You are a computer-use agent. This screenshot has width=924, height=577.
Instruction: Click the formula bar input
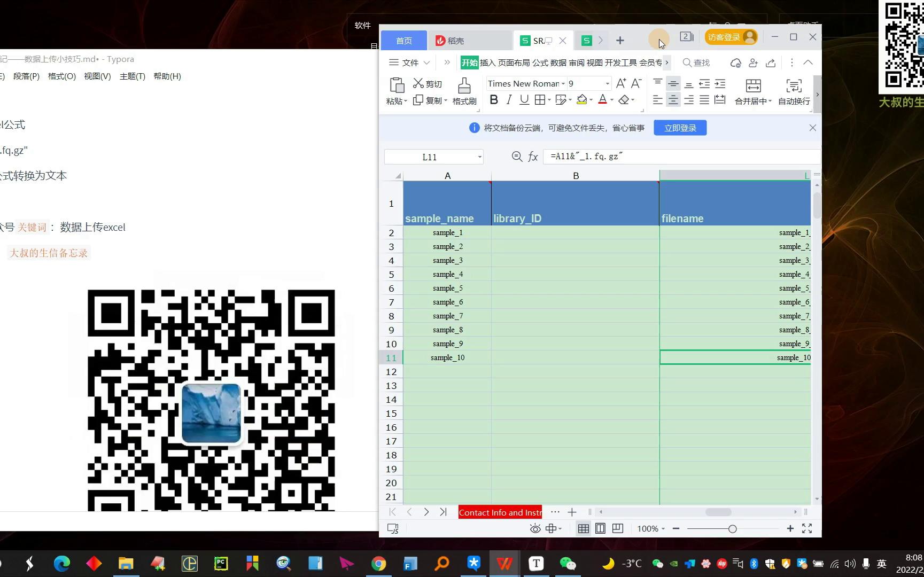point(682,157)
